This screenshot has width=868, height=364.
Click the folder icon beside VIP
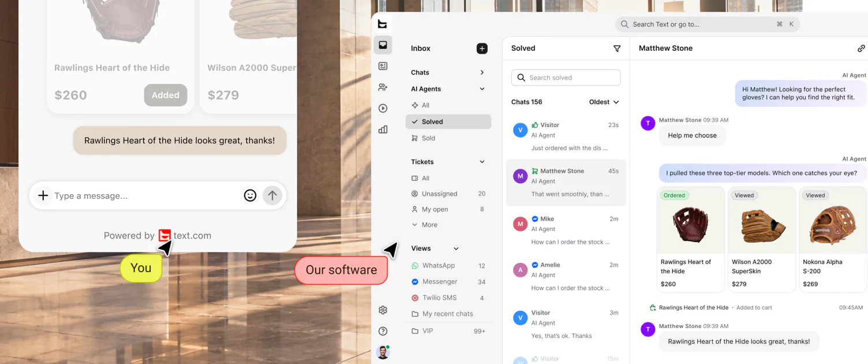click(415, 331)
